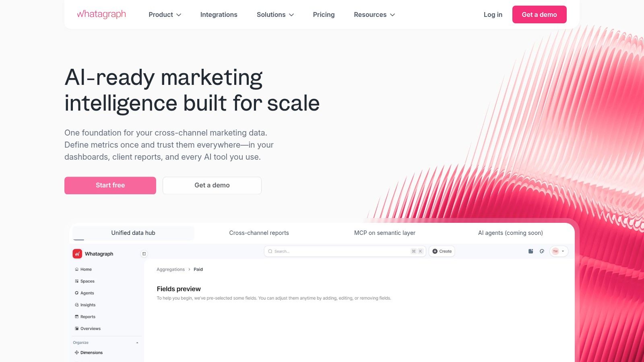Image resolution: width=644 pixels, height=362 pixels.
Task: Collapse the sidebar using the panel toggle icon
Action: 144,254
